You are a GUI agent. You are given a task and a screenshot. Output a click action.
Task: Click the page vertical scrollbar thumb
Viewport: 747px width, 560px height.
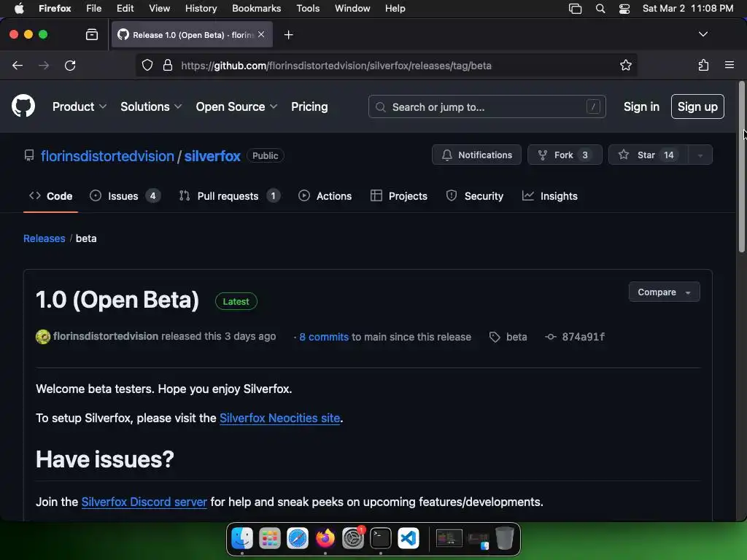tap(741, 167)
